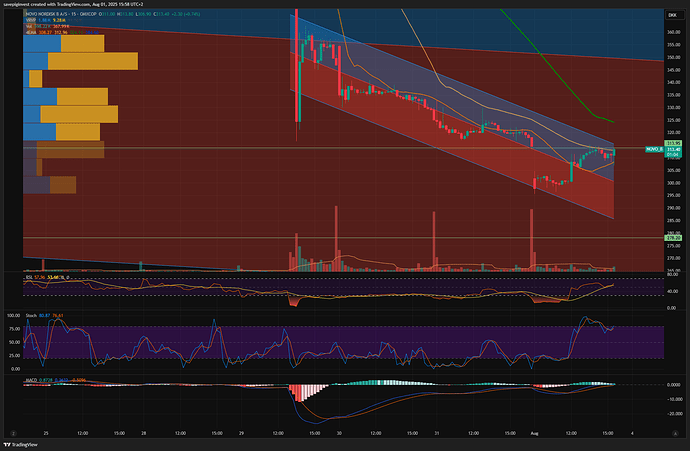Click the NOVO_B price line label
Screen dimensions: 690x451
click(654, 150)
